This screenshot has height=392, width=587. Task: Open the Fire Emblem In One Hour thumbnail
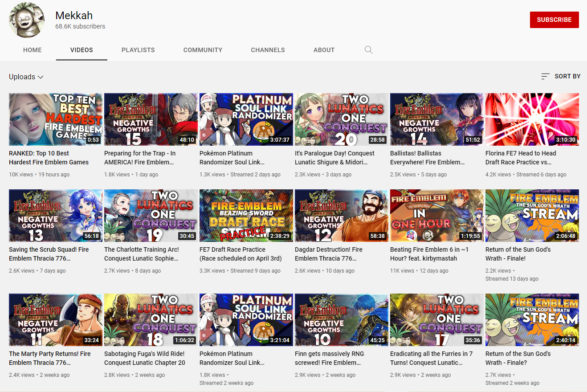click(437, 216)
